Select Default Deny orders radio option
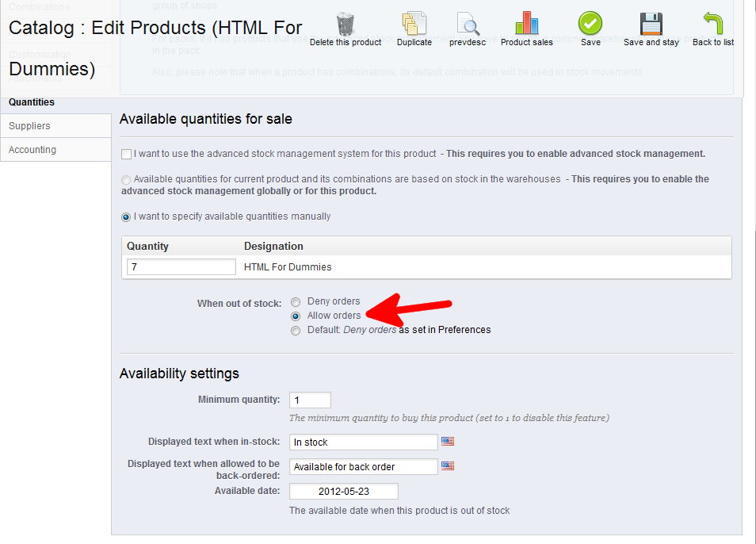756x544 pixels. [x=296, y=331]
